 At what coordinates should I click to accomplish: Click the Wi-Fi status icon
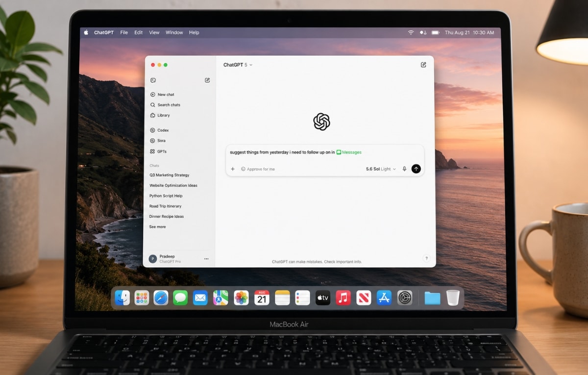(x=411, y=32)
